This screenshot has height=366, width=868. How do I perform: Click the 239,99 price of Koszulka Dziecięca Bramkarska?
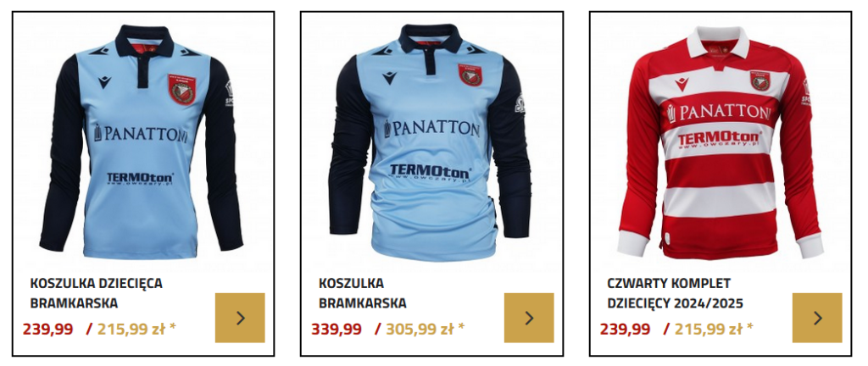pos(47,329)
